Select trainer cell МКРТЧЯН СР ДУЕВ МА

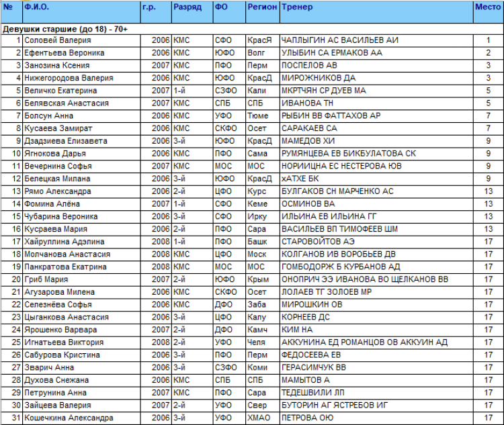323,91
